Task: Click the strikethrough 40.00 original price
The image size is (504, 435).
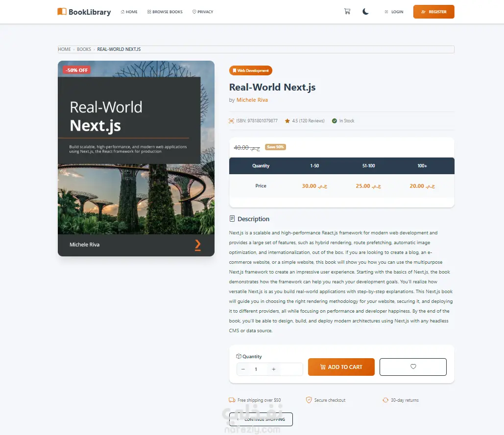Action: 246,148
